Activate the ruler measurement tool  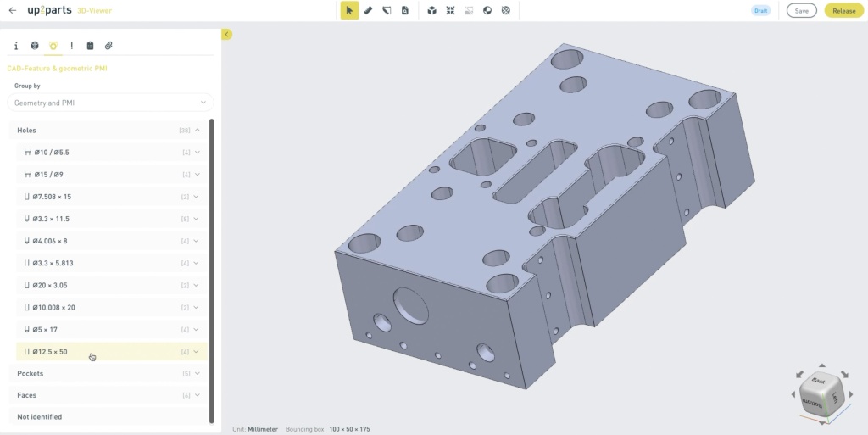(368, 11)
